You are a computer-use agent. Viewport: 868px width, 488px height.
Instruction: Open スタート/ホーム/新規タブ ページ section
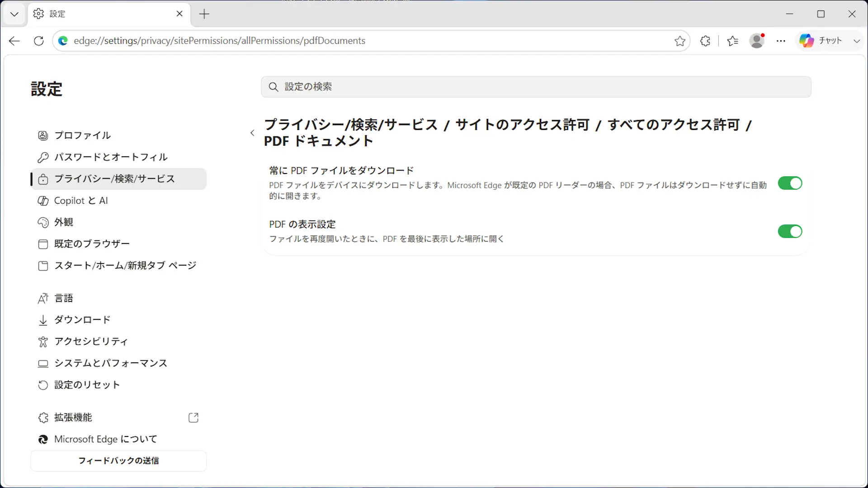coord(118,265)
